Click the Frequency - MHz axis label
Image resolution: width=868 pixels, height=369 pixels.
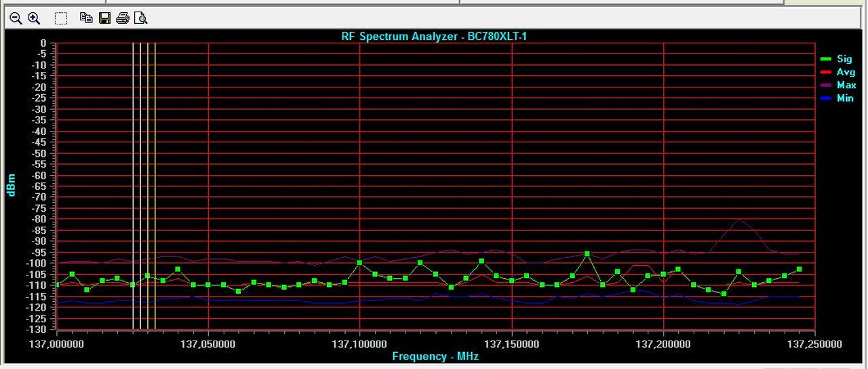tap(435, 356)
